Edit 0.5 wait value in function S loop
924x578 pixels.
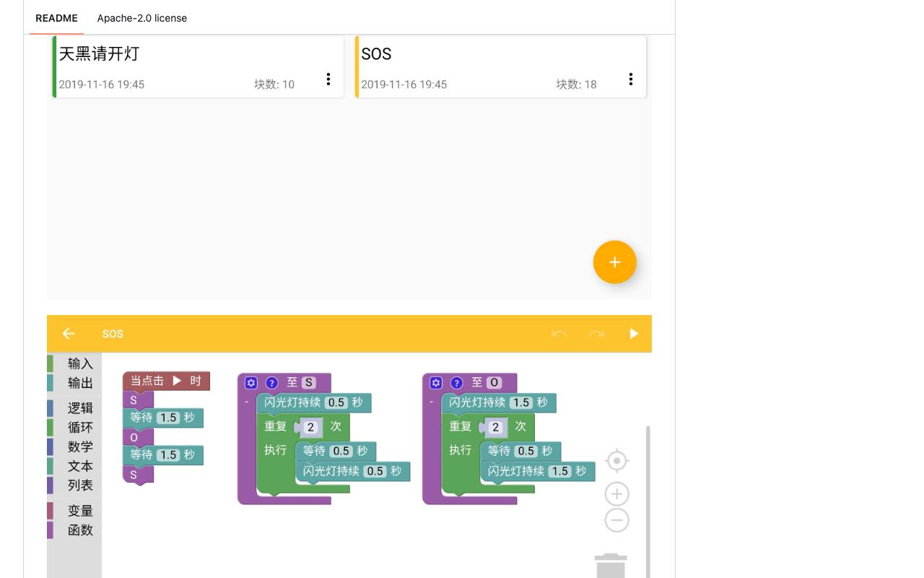coord(341,452)
